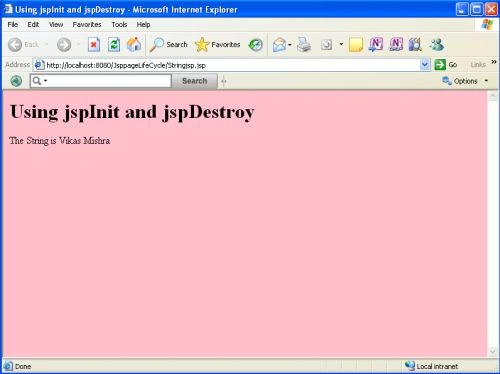Click the grey Search toolbar button
500x374 pixels.
tap(195, 81)
